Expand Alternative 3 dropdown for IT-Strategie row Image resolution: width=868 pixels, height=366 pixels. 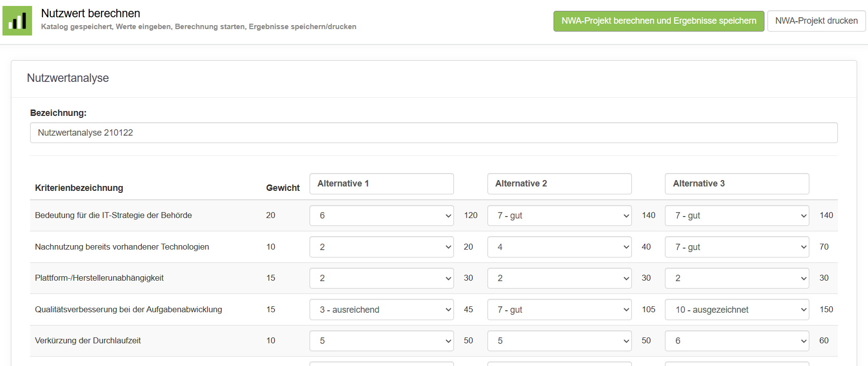736,216
